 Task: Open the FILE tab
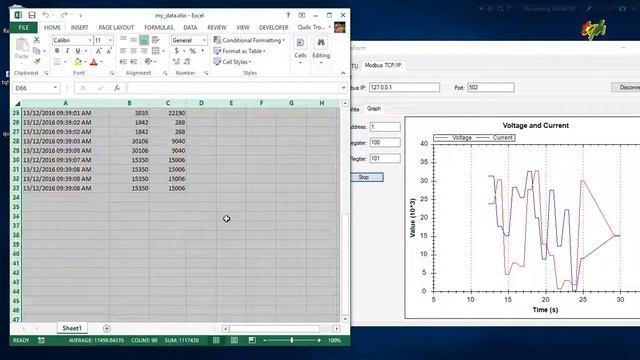point(24,27)
